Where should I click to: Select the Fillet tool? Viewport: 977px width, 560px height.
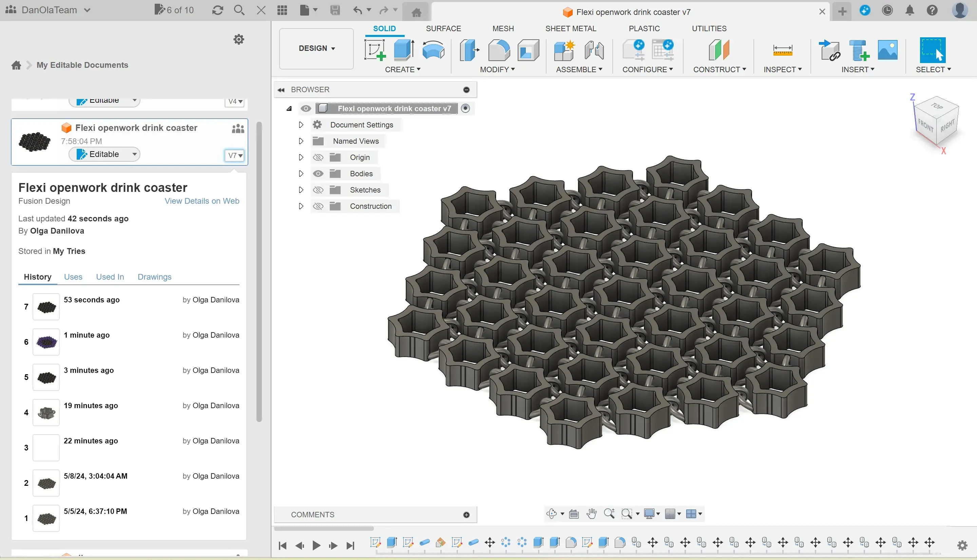click(x=499, y=50)
